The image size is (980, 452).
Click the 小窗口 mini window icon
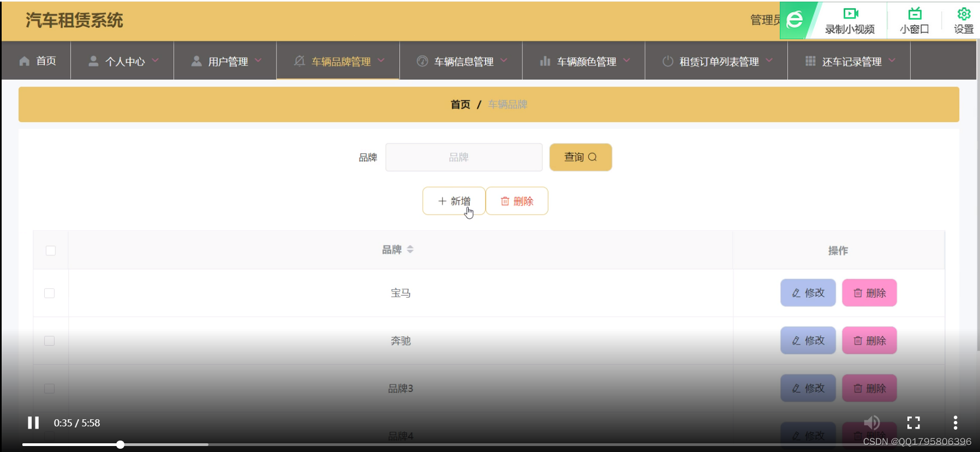pyautogui.click(x=915, y=14)
